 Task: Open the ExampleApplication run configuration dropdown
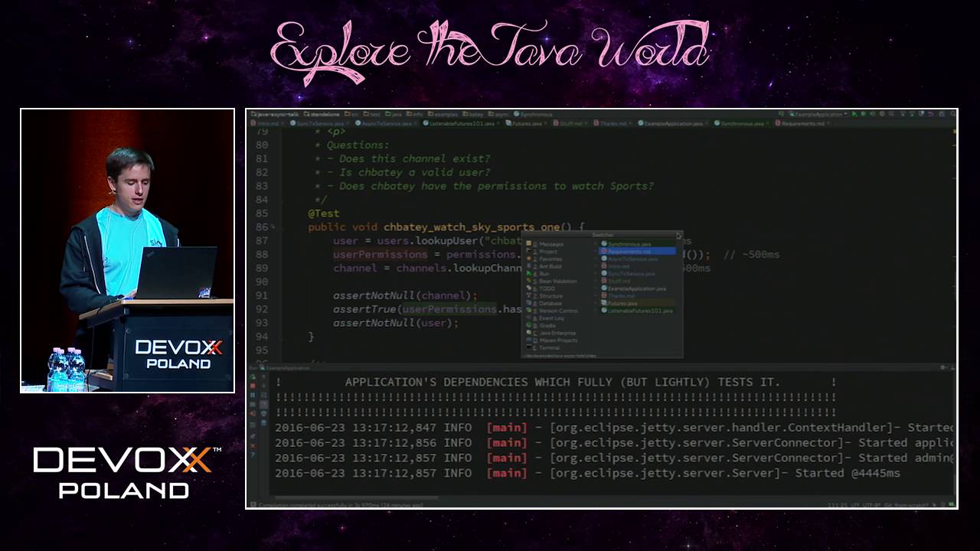(x=818, y=114)
